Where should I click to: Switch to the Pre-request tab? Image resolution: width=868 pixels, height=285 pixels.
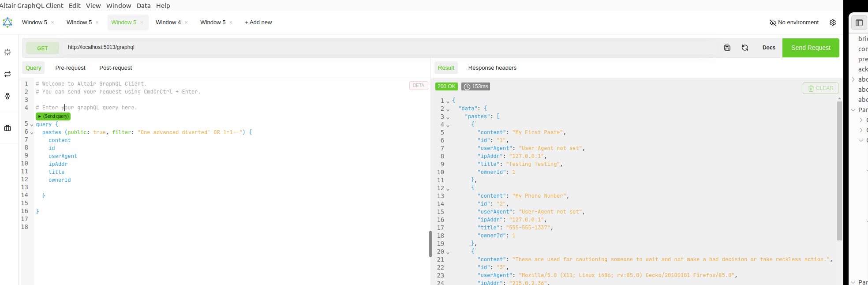(70, 68)
